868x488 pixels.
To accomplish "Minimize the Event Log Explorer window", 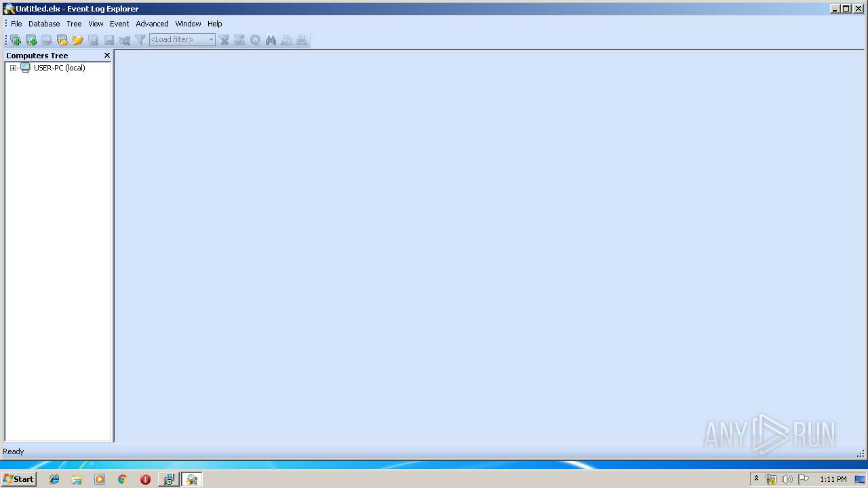I will 835,9.
